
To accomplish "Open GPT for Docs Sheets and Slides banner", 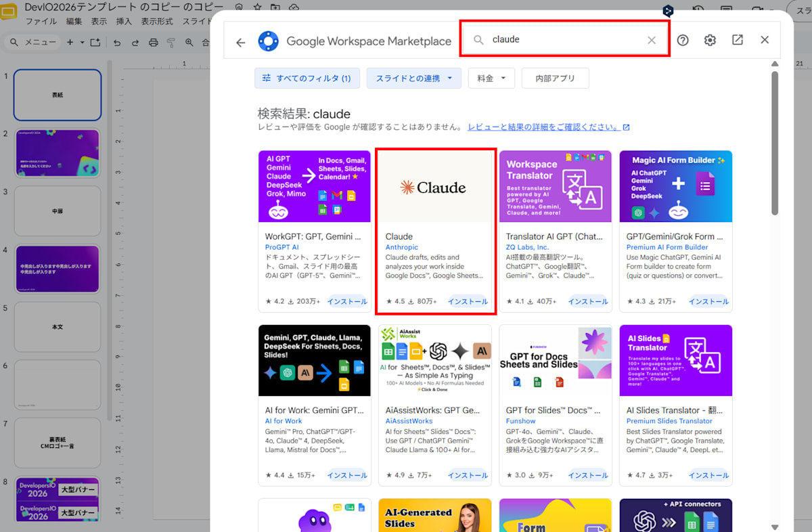I will (x=556, y=360).
